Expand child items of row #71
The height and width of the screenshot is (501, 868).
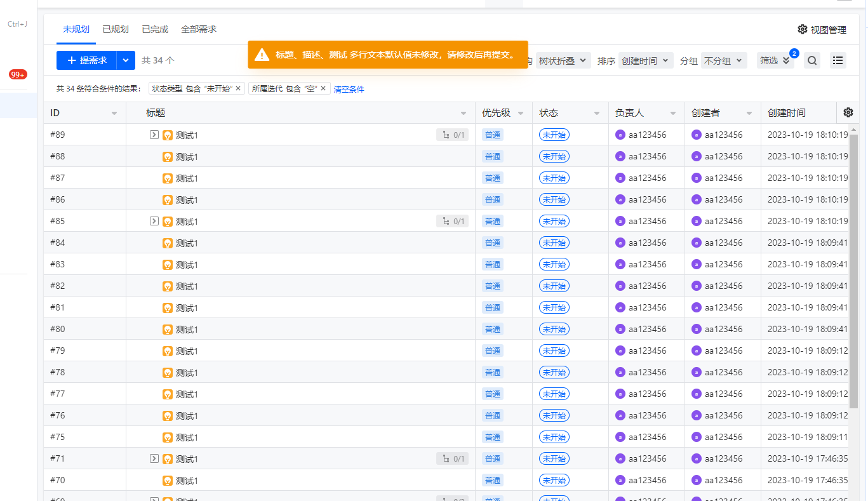[154, 458]
